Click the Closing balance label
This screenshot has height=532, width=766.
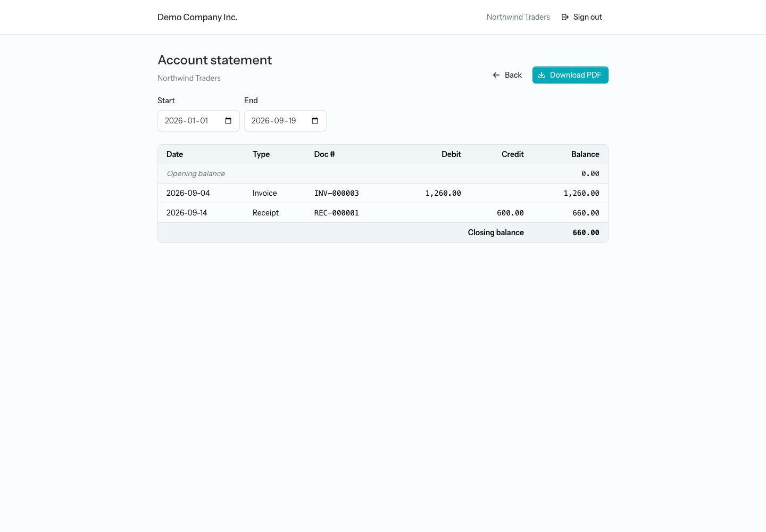(496, 232)
